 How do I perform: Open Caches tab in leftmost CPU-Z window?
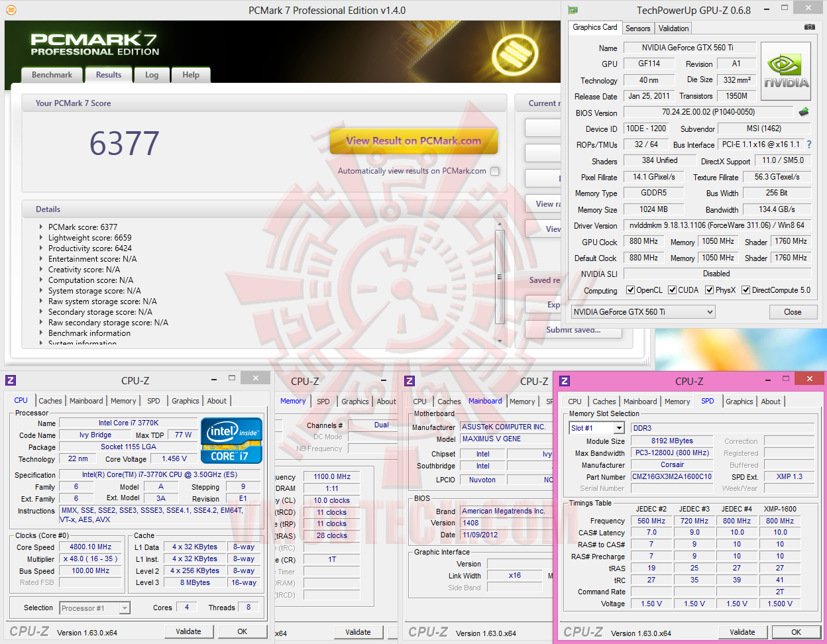click(50, 401)
